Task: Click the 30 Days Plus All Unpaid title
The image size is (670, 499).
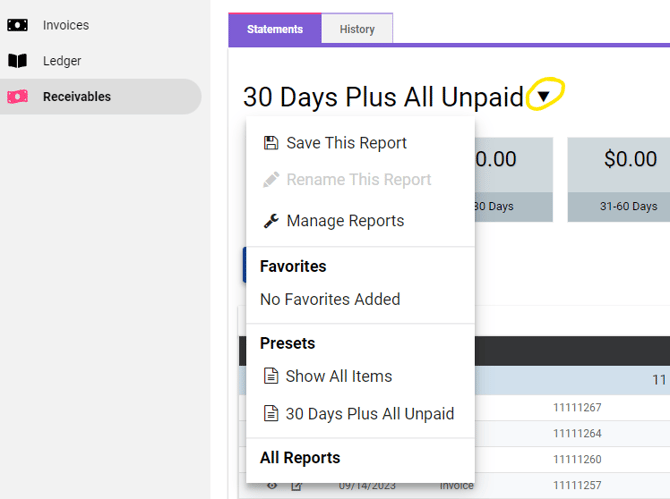Action: pyautogui.click(x=383, y=97)
